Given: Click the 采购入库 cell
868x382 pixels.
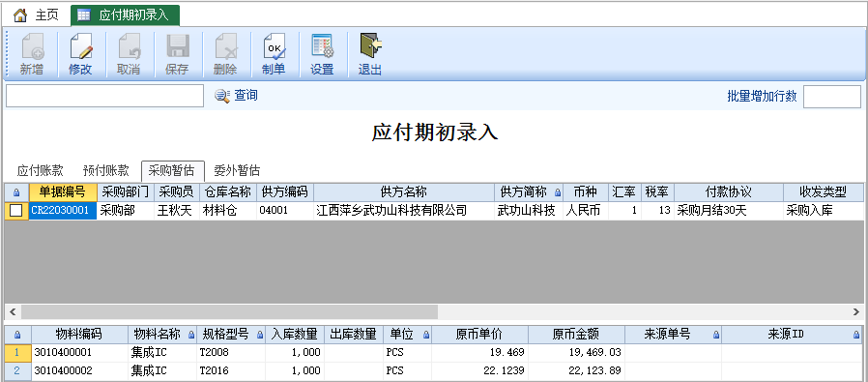Looking at the screenshot, I should pyautogui.click(x=824, y=211).
